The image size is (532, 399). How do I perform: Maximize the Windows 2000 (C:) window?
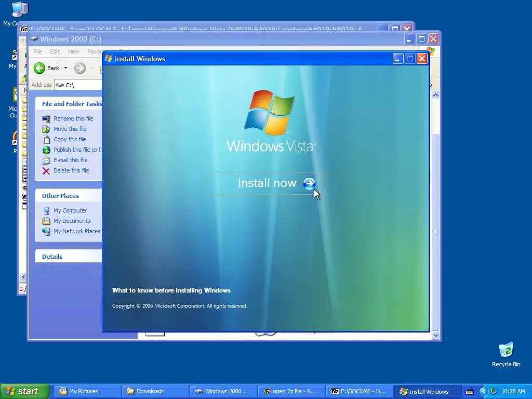(421, 39)
